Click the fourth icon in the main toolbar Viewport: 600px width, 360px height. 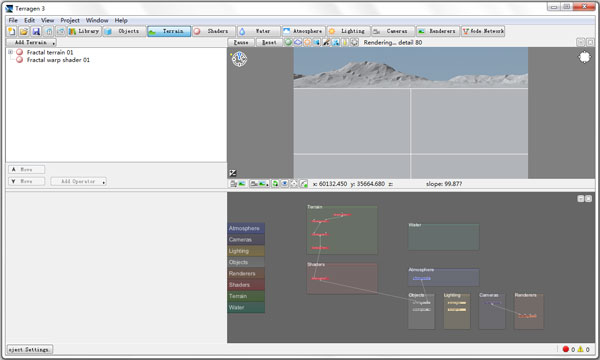[x=49, y=31]
